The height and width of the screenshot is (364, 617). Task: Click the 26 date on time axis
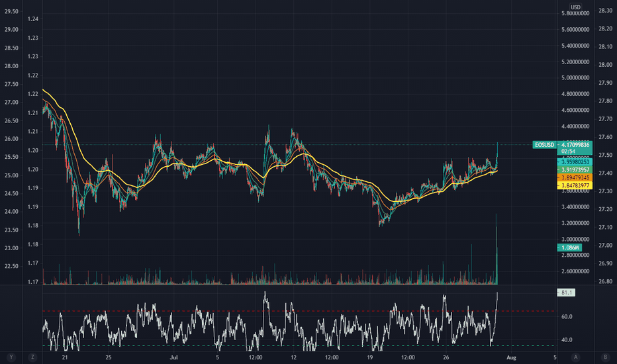click(x=446, y=357)
